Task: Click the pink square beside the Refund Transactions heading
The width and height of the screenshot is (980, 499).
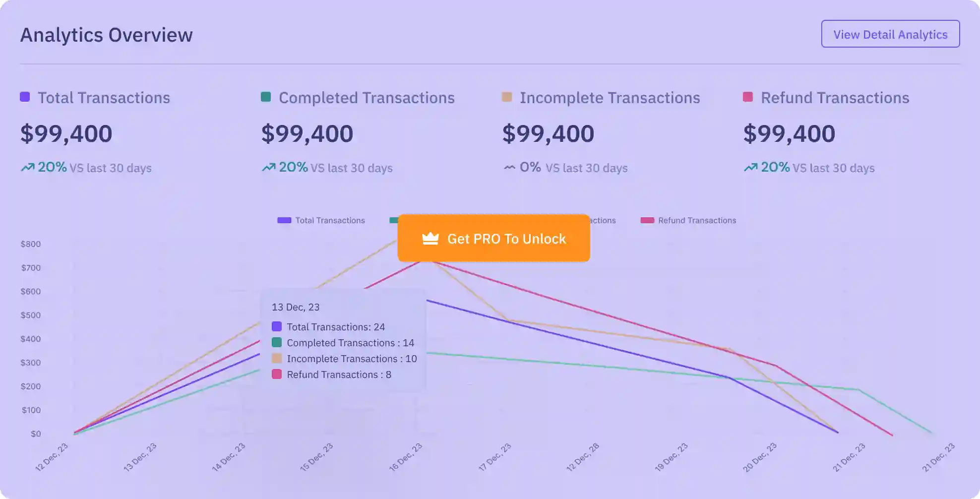Action: click(748, 97)
